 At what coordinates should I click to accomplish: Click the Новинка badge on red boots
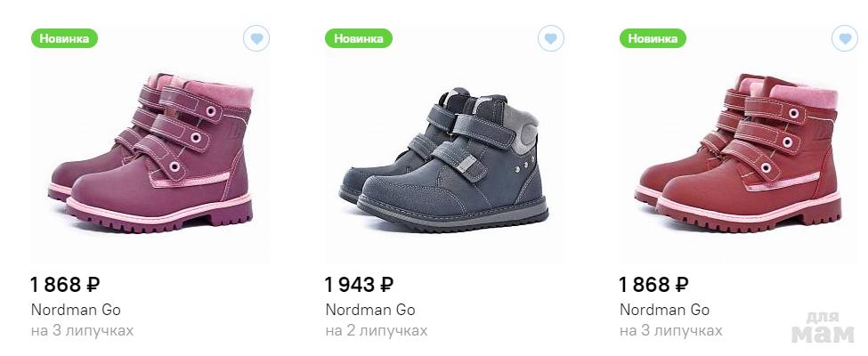point(653,38)
